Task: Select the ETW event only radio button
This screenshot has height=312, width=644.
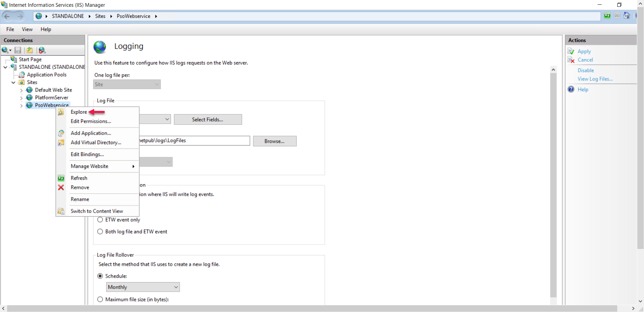Action: tap(100, 220)
